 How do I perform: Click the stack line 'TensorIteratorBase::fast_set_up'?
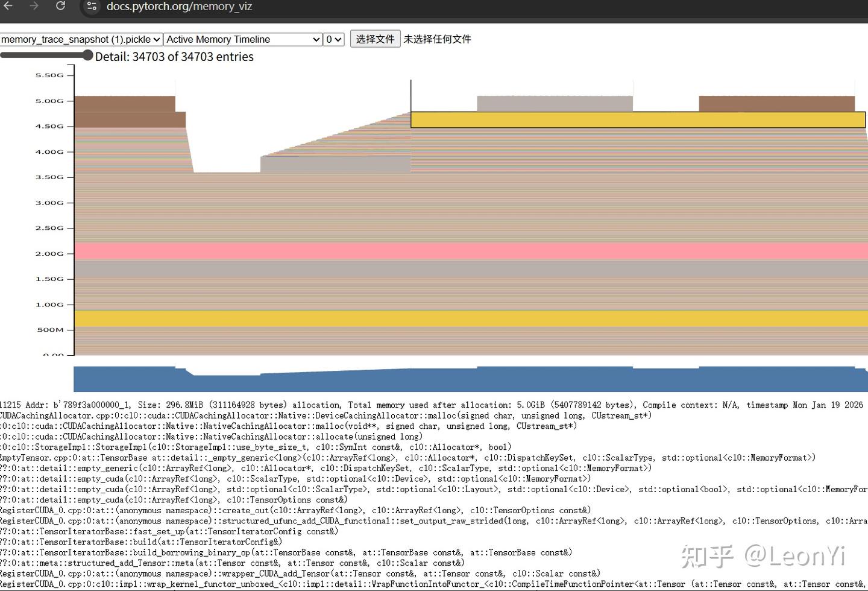coord(169,531)
